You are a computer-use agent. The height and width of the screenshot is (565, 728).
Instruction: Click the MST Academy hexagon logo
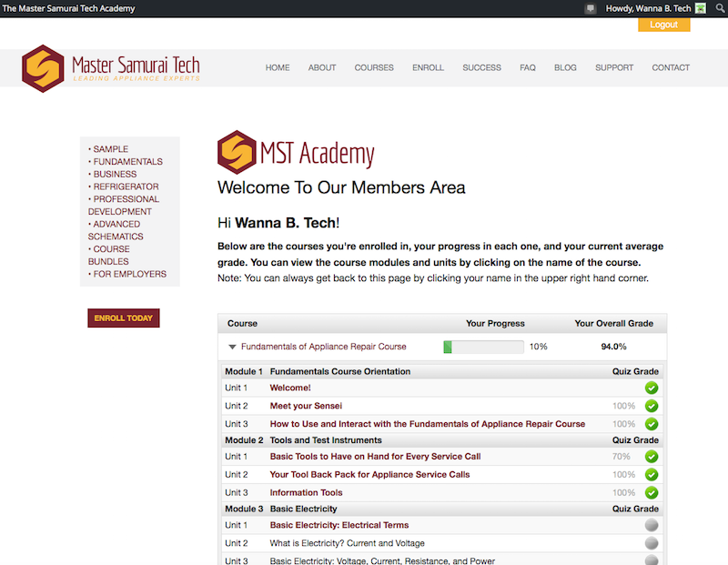click(x=237, y=152)
